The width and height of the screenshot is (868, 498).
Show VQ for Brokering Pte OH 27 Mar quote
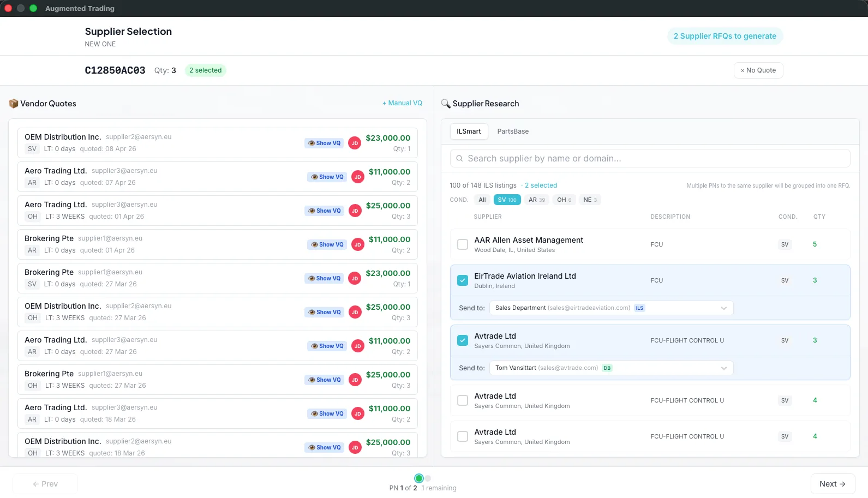(324, 380)
